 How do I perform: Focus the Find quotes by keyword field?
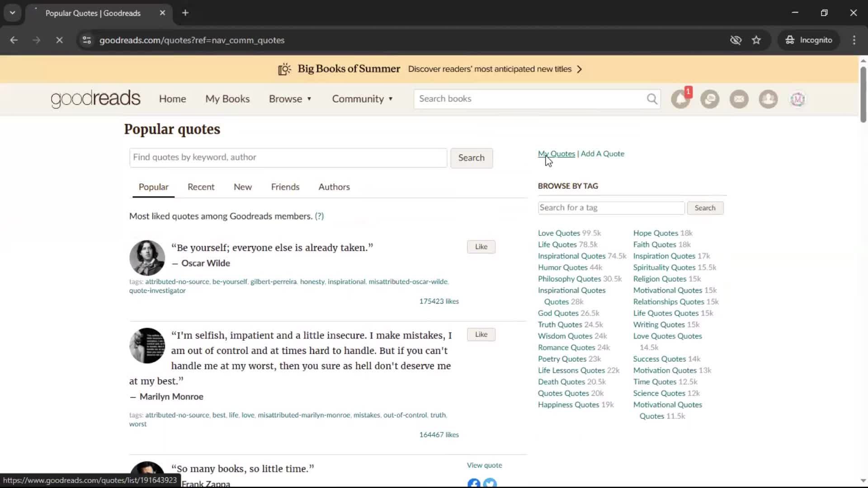point(288,158)
